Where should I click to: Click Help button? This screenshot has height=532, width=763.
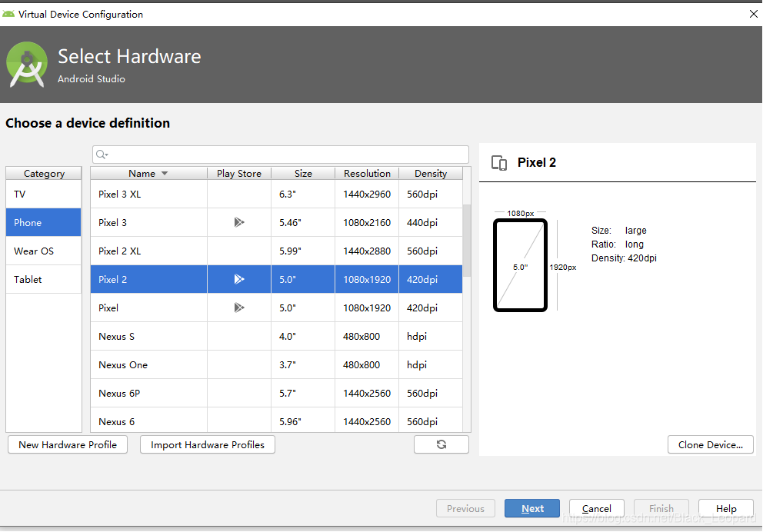[726, 509]
